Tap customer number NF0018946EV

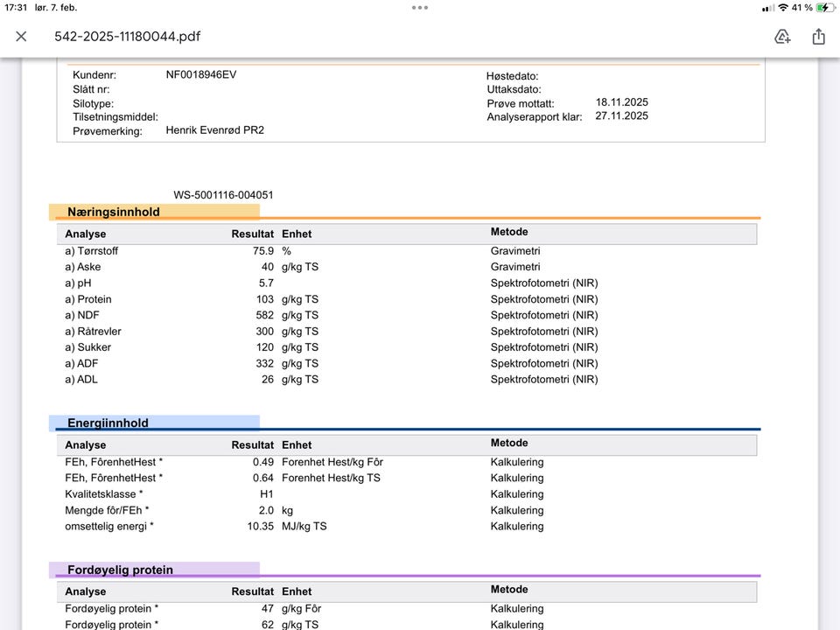point(201,75)
